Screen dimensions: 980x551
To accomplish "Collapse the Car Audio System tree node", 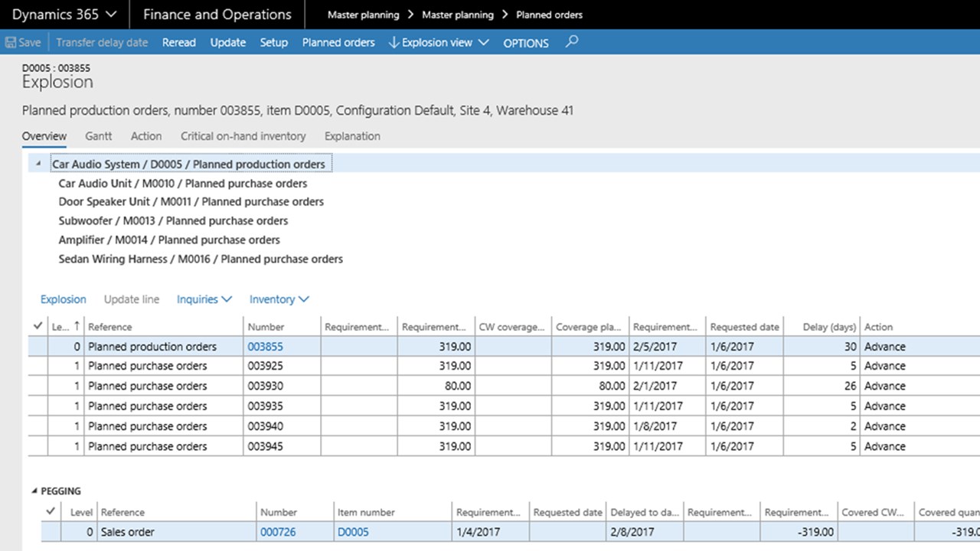I will (38, 164).
